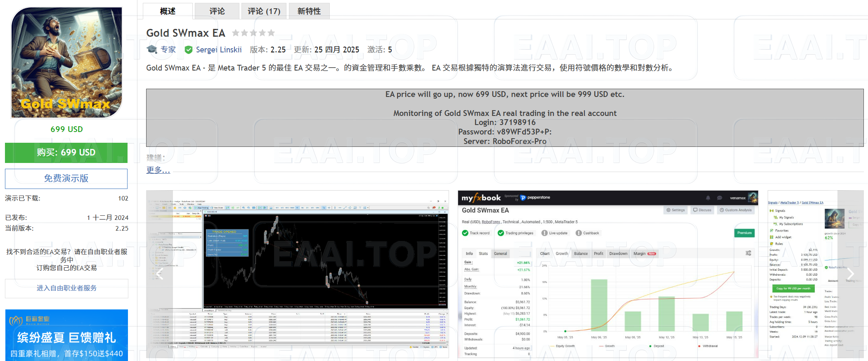This screenshot has height=361, width=868.
Task: Switch to the Growth chart tab
Action: 562,254
